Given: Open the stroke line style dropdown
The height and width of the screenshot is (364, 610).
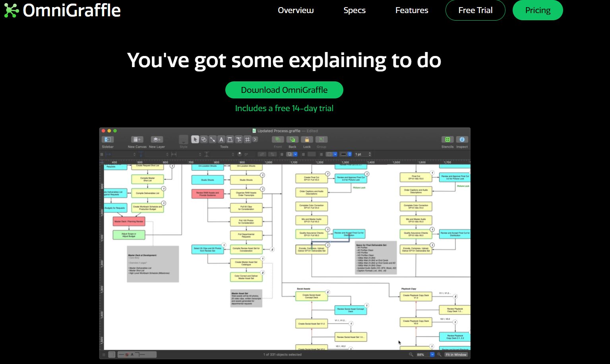Looking at the screenshot, I should click(x=346, y=154).
